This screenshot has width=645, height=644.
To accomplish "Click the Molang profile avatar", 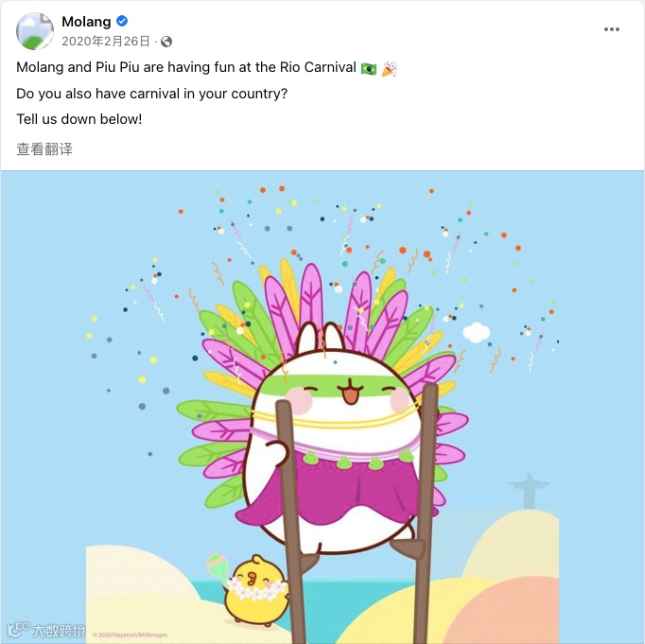I will click(35, 31).
